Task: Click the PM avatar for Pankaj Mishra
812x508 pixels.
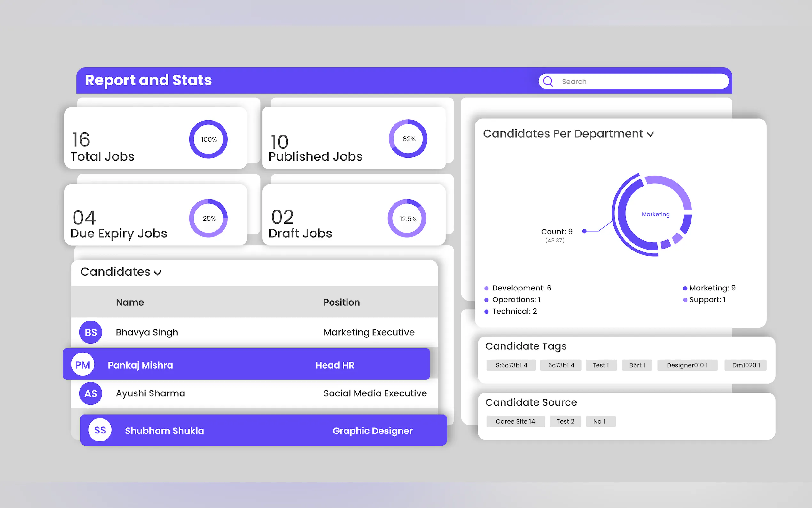Action: (82, 365)
